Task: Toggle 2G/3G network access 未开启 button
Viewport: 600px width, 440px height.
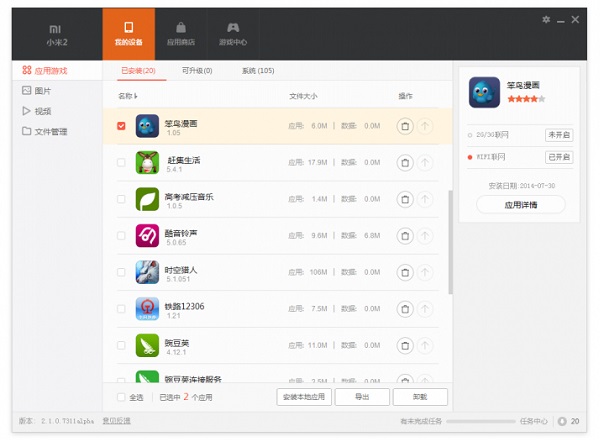Action: tap(559, 134)
